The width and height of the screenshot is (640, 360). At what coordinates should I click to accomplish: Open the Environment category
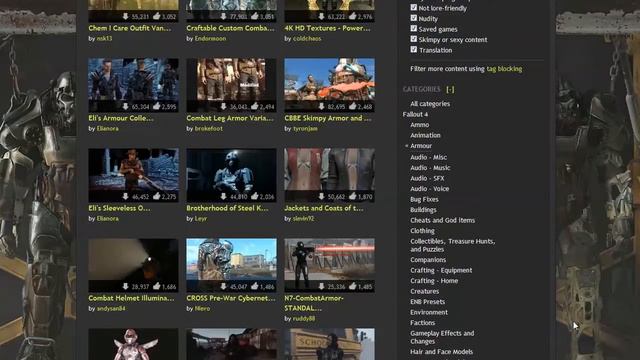point(429,312)
